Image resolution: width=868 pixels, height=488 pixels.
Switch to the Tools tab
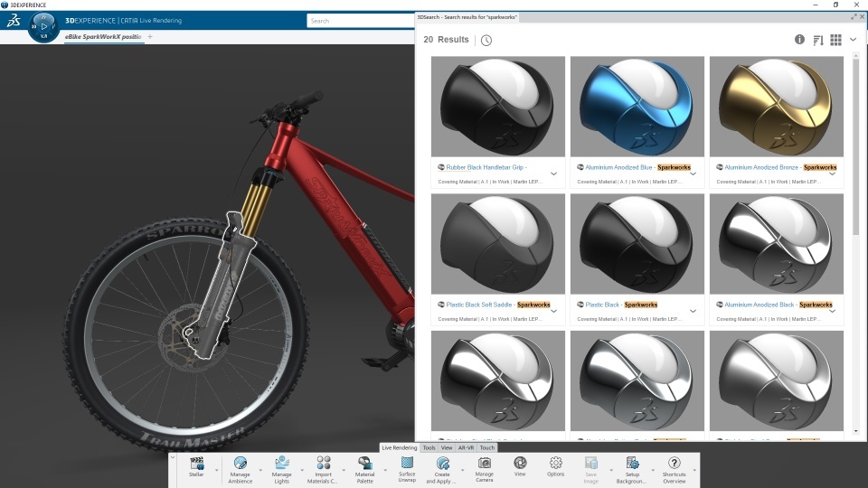429,447
